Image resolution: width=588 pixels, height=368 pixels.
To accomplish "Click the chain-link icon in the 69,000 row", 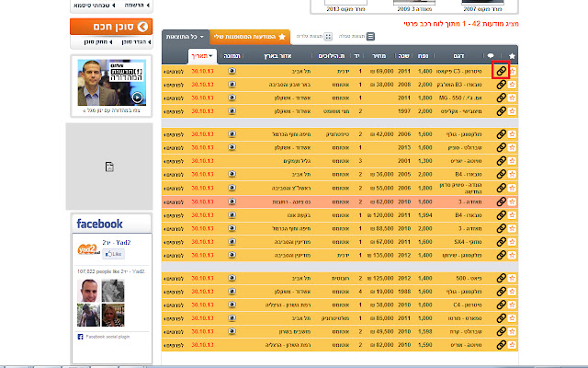I will tap(502, 71).
